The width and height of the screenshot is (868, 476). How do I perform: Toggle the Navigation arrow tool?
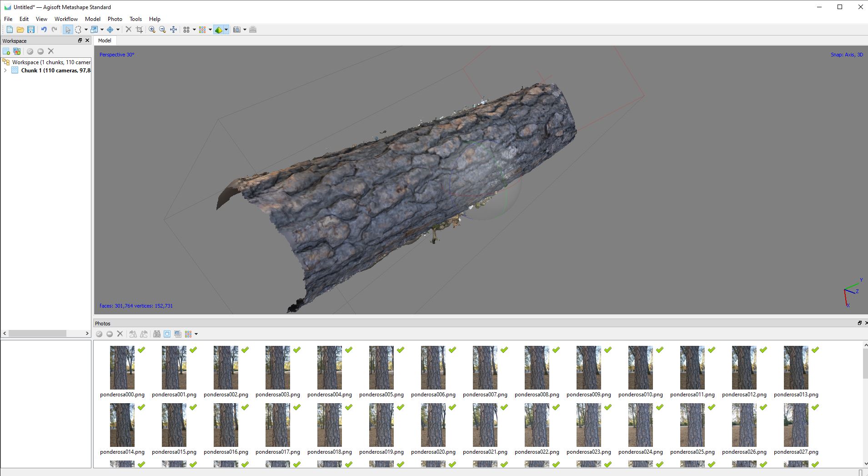click(x=68, y=30)
